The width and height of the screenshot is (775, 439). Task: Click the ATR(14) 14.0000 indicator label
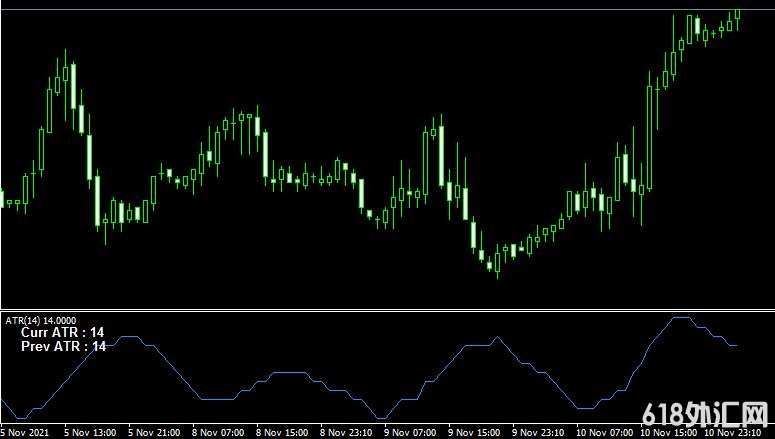[42, 321]
